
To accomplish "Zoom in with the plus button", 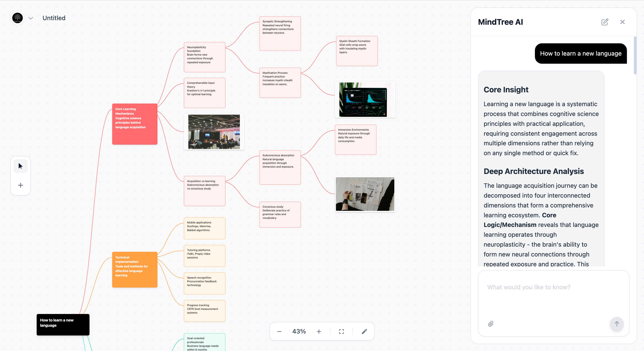I will tap(319, 332).
